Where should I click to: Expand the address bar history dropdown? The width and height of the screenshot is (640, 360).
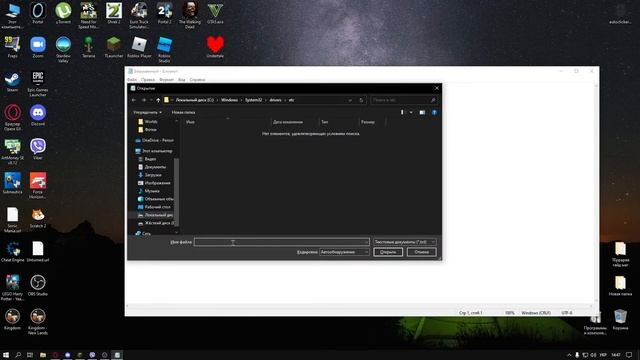350,100
